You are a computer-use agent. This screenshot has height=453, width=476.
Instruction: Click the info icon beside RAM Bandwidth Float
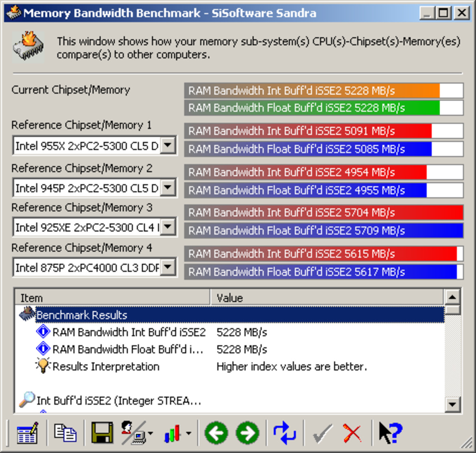click(43, 349)
